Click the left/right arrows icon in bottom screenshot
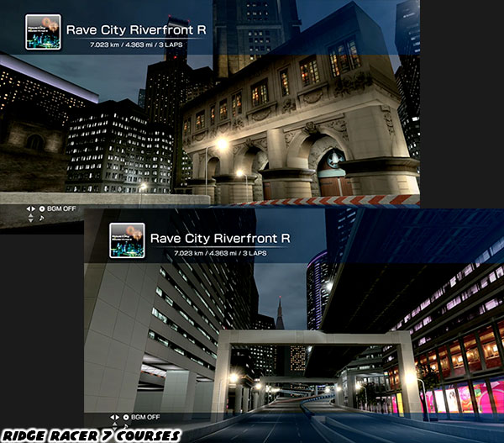 point(115,417)
